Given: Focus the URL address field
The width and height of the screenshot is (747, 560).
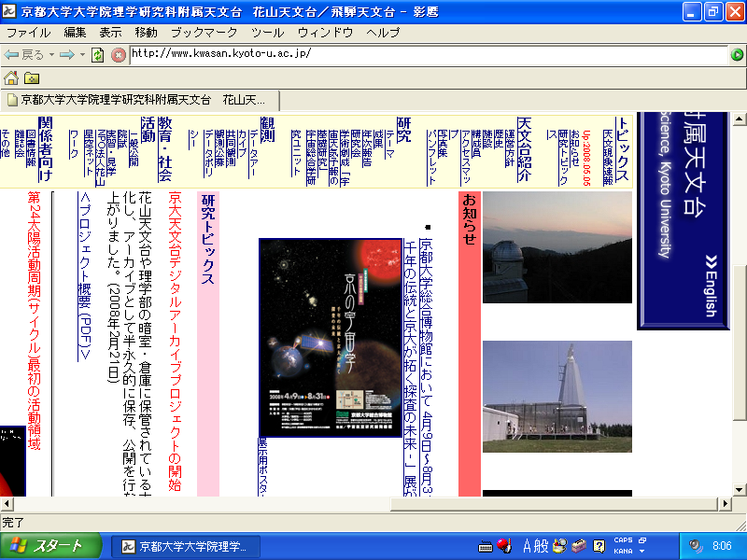Looking at the screenshot, I should (x=429, y=55).
